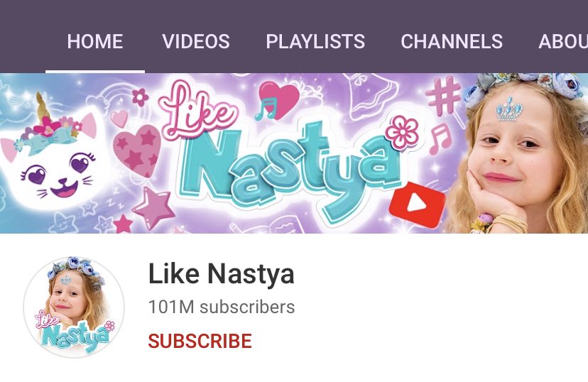588x382 pixels.
Task: Subscribe to the Like Nastya channel
Action: [200, 341]
